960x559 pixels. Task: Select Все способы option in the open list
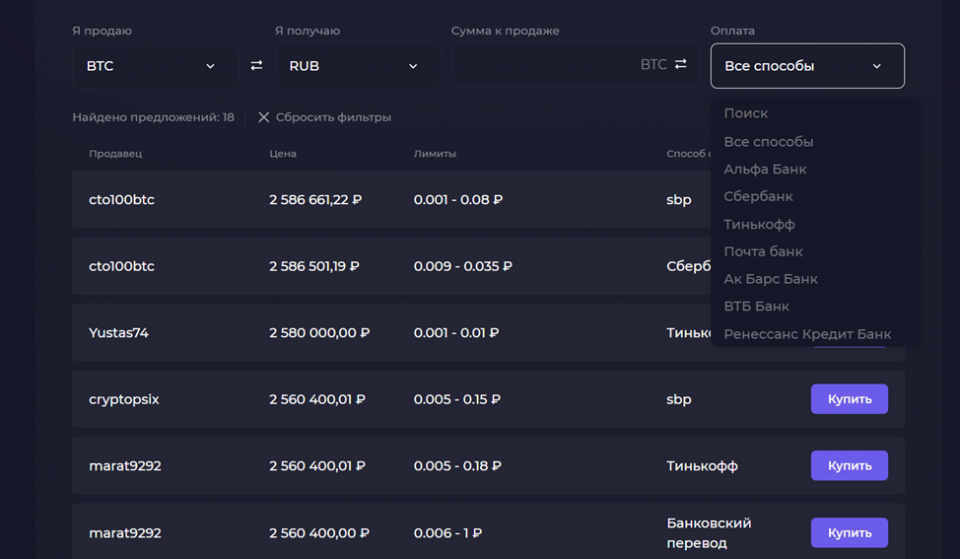tap(768, 142)
